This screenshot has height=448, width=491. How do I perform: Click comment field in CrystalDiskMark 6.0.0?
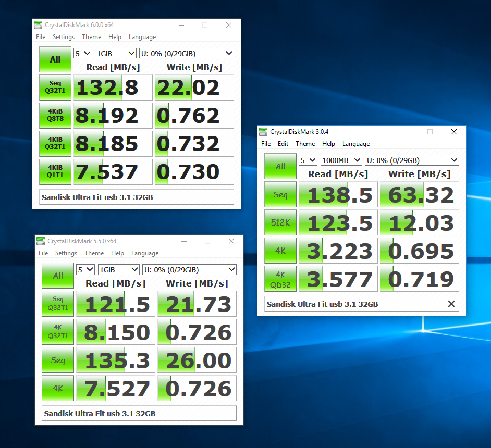[137, 197]
